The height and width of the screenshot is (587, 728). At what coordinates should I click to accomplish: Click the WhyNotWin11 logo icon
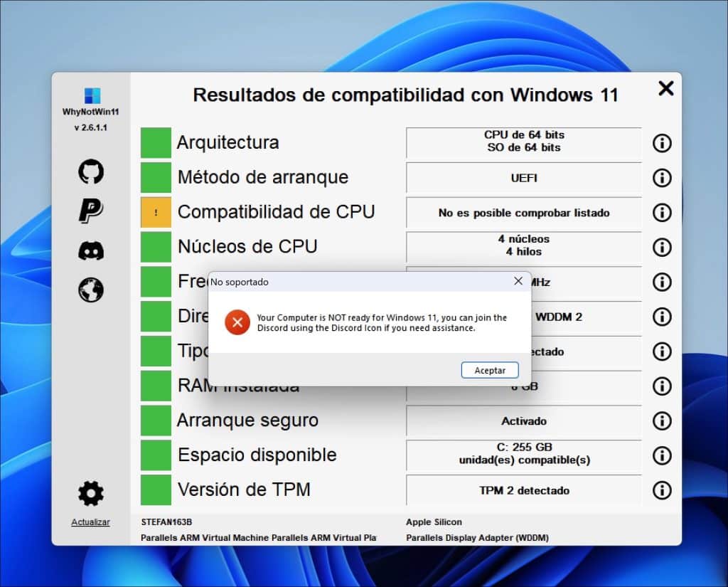click(92, 95)
